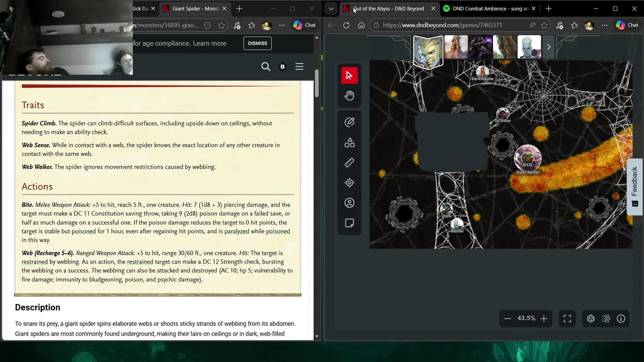This screenshot has width=644, height=362.
Task: Select the pan hand tool
Action: coord(349,96)
